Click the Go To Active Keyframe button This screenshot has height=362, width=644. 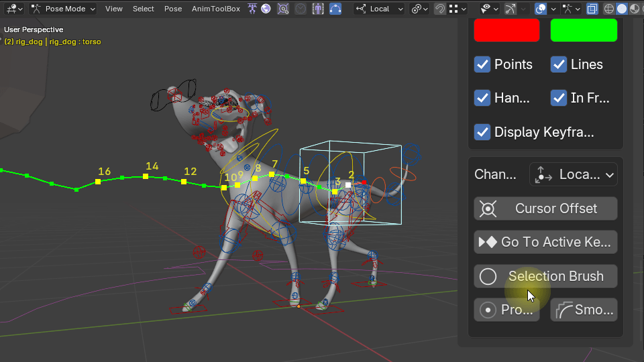[545, 242]
